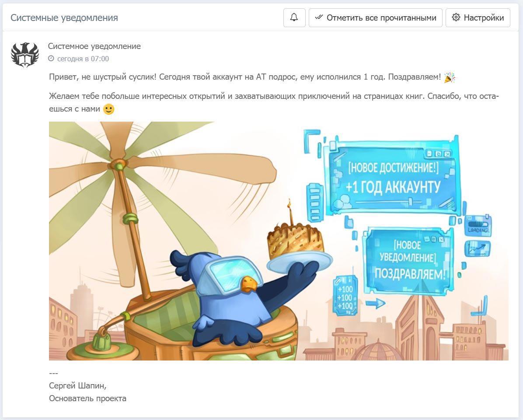This screenshot has height=420, width=523.
Task: Click the "сегодня в 07:00" timestamp
Action: (x=83, y=59)
